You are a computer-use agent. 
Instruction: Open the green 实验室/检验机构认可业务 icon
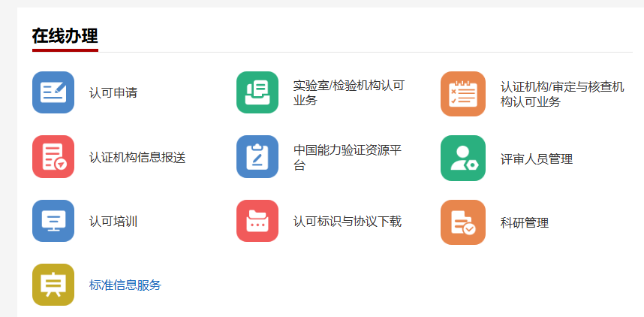pyautogui.click(x=257, y=92)
